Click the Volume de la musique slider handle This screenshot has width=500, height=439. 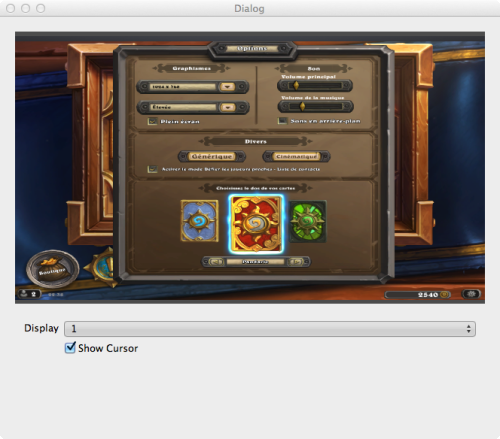pyautogui.click(x=302, y=106)
